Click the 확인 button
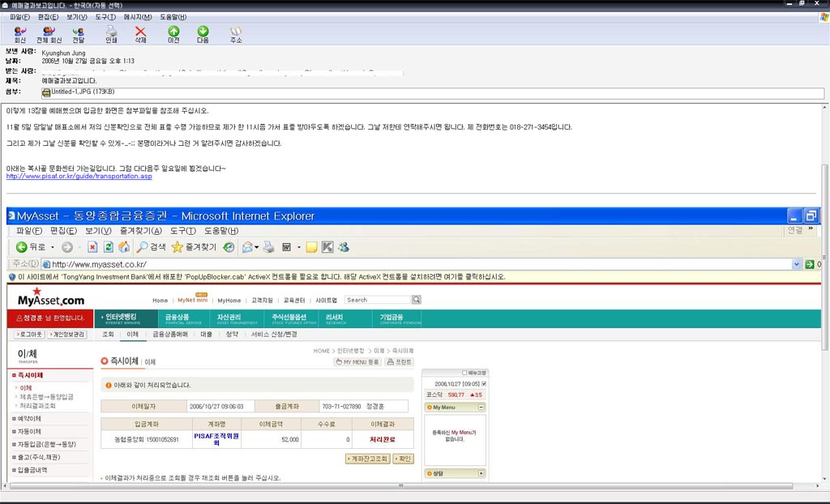The image size is (830, 504). click(x=404, y=459)
